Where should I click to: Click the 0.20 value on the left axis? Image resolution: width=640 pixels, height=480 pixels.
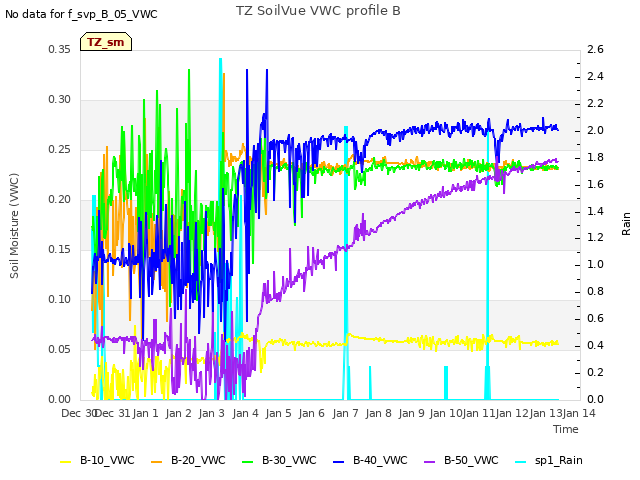coord(60,200)
